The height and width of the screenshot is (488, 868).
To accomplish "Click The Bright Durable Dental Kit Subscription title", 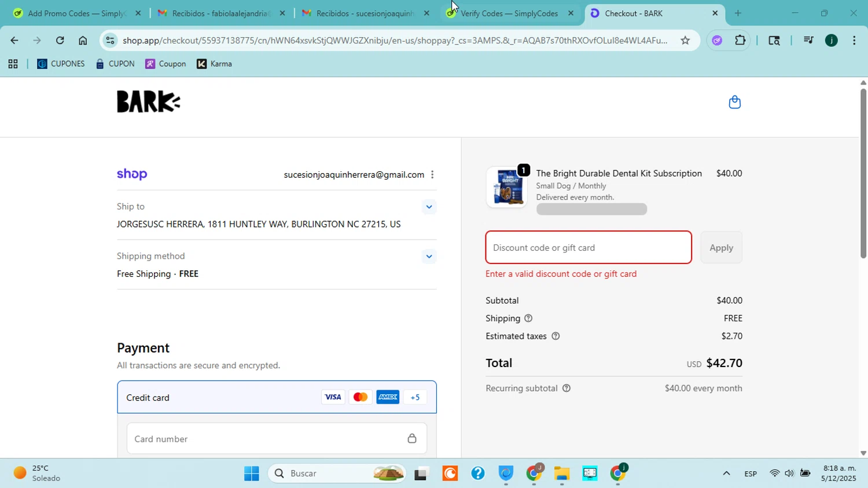I will (619, 173).
